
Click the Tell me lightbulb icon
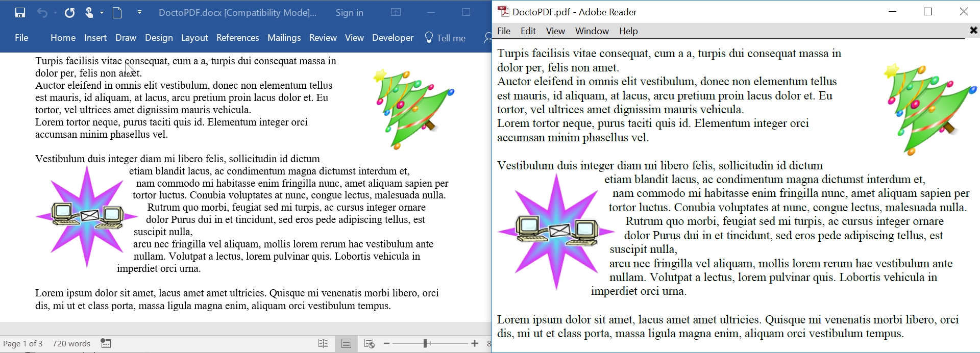pos(429,38)
